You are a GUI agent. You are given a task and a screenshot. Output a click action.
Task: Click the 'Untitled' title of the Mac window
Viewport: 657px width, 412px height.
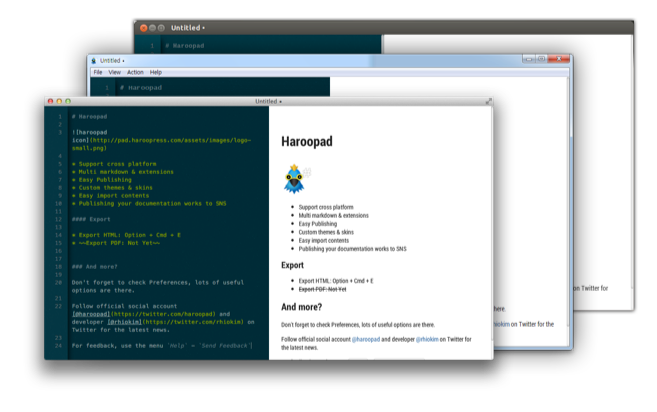pos(267,101)
